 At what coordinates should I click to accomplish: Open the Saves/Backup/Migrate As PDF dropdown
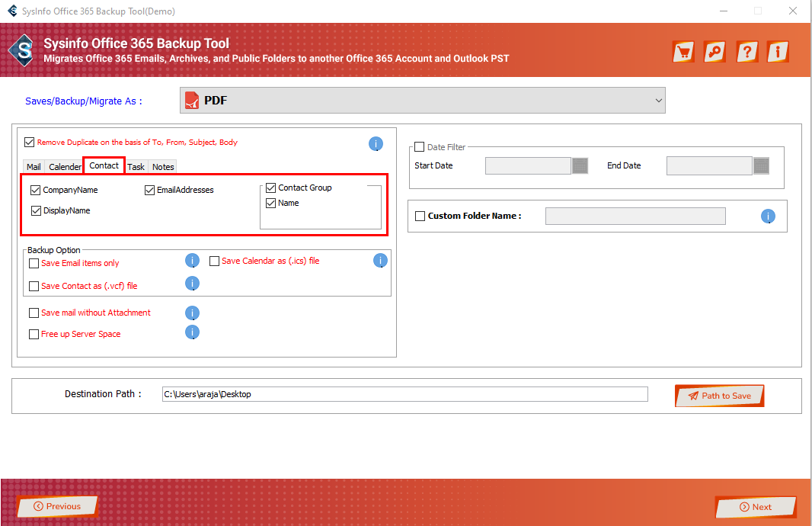point(423,101)
